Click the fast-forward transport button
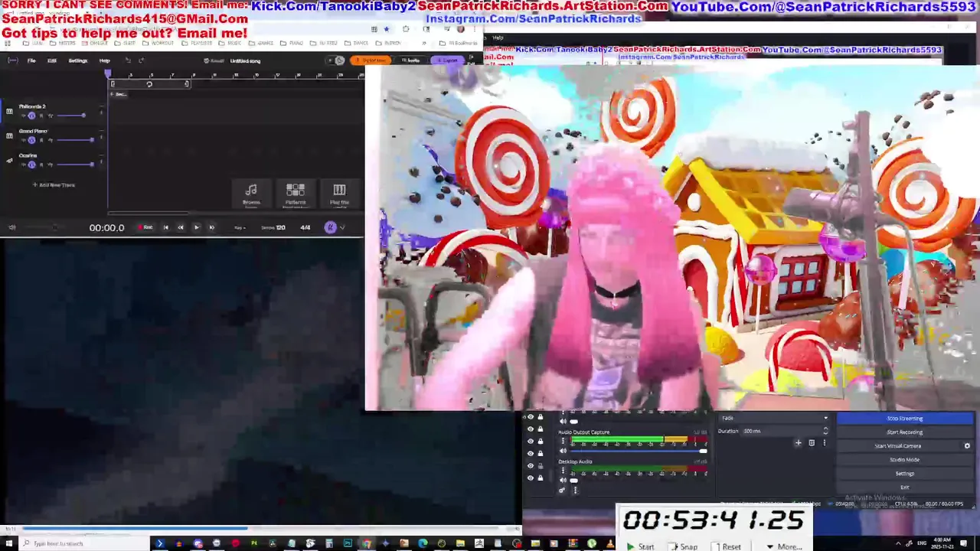The height and width of the screenshot is (551, 980). [212, 227]
